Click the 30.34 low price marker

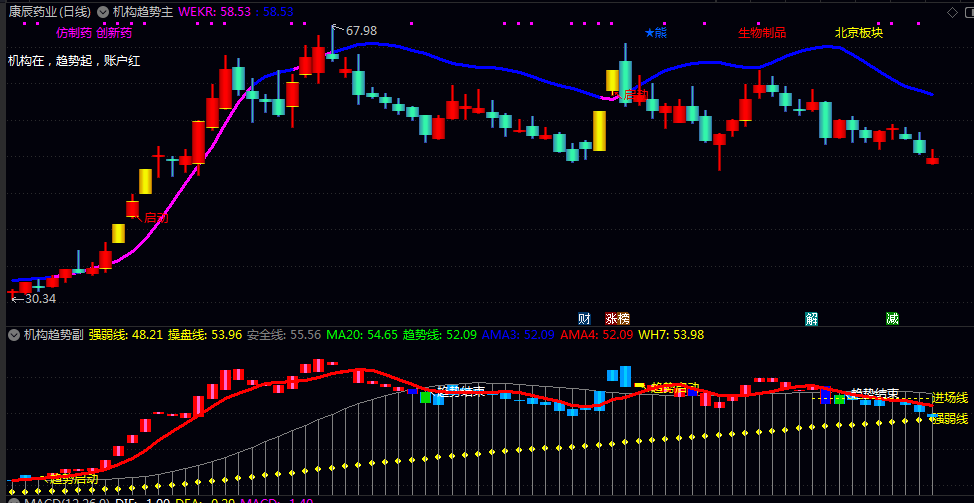[x=34, y=299]
